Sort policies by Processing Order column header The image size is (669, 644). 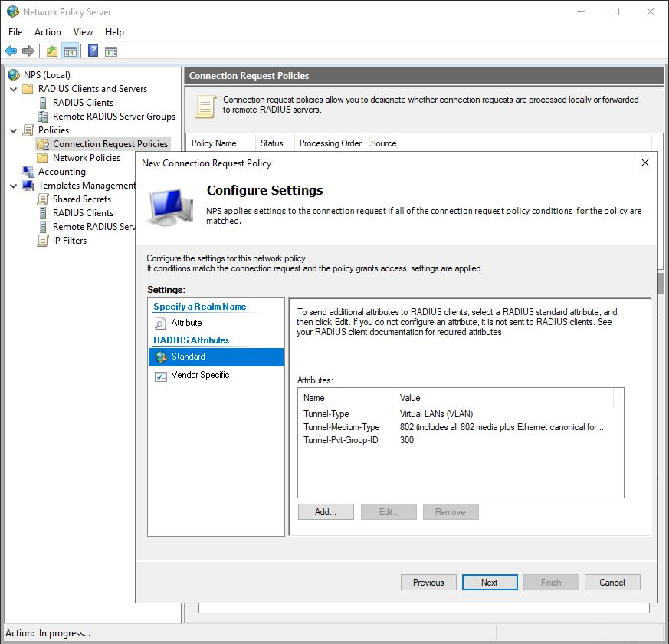(330, 143)
